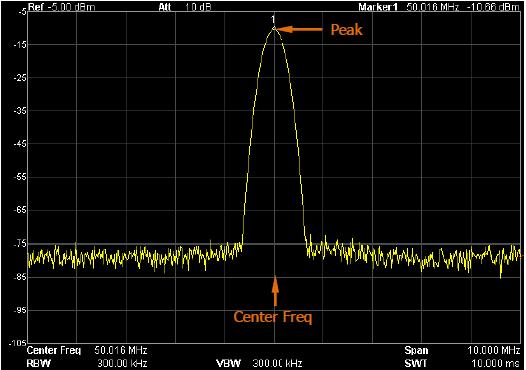Screen dimensions: 526x370
Task: Click the -75 amplitude axis label
Action: click(x=20, y=244)
